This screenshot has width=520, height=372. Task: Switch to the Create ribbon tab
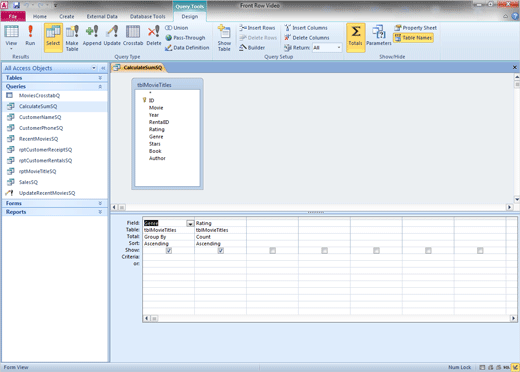(67, 16)
